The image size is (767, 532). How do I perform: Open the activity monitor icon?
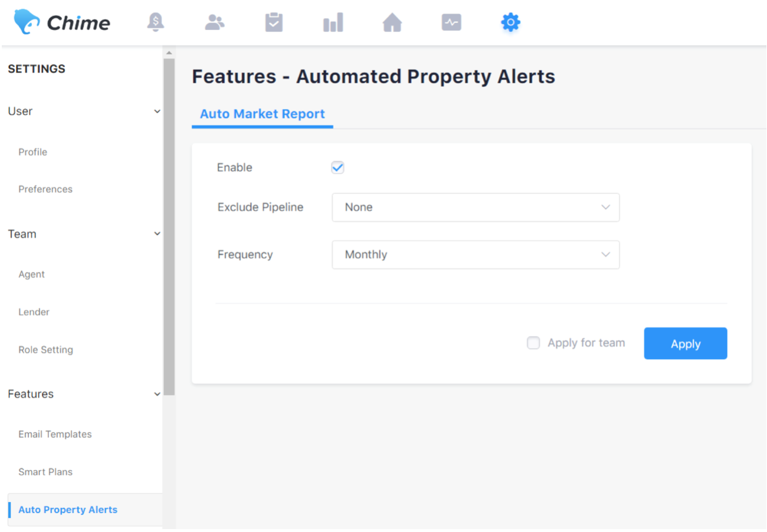(451, 22)
